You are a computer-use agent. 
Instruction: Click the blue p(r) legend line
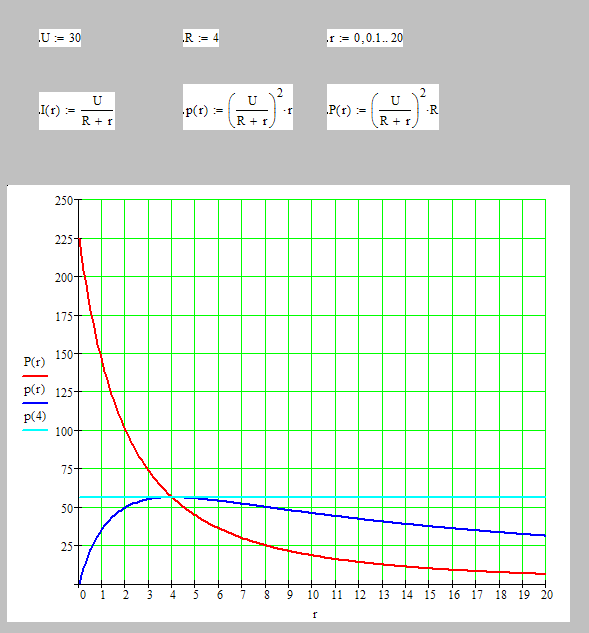click(35, 403)
